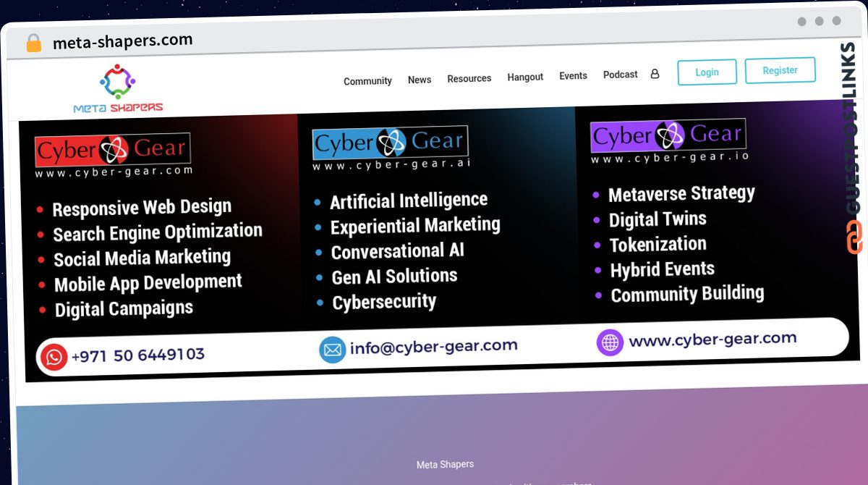Open the user account icon

pos(655,74)
